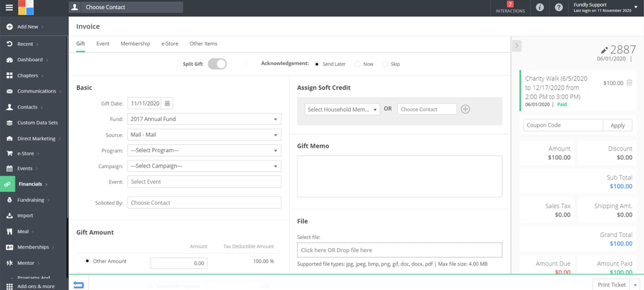Click the Chapters grid icon
Viewport: 644px width, 290px height.
pyautogui.click(x=10, y=75)
